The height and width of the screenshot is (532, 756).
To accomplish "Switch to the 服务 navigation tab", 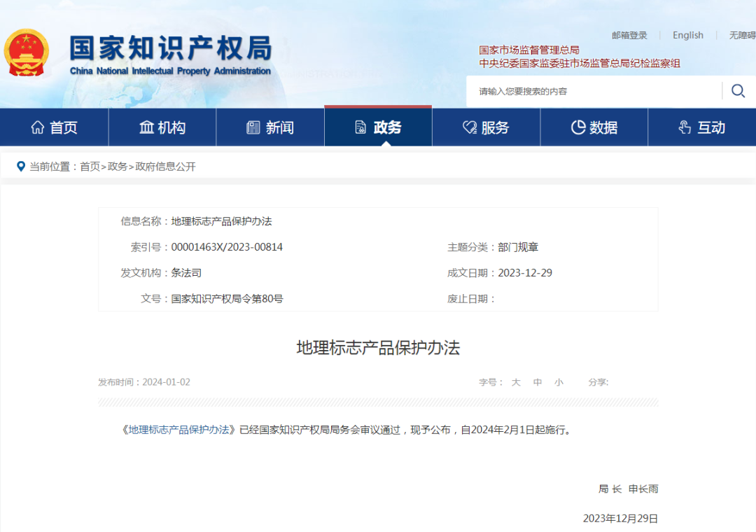I will pyautogui.click(x=486, y=127).
